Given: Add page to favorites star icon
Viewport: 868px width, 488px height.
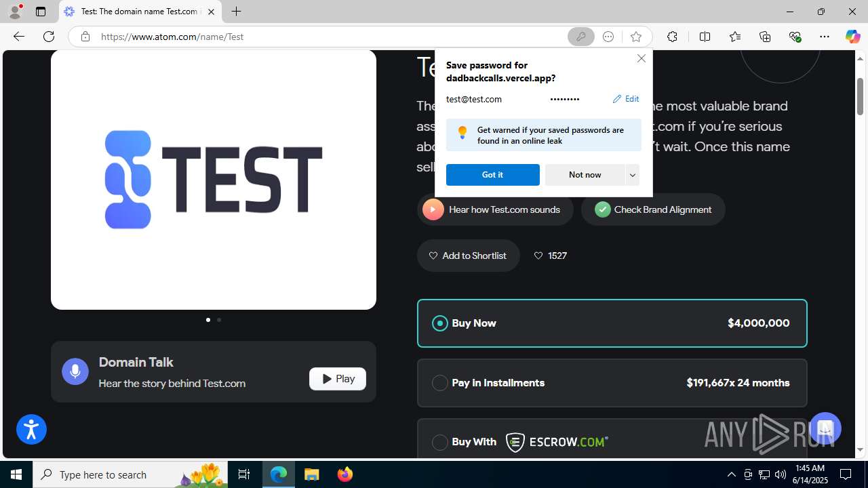Looking at the screenshot, I should [635, 37].
